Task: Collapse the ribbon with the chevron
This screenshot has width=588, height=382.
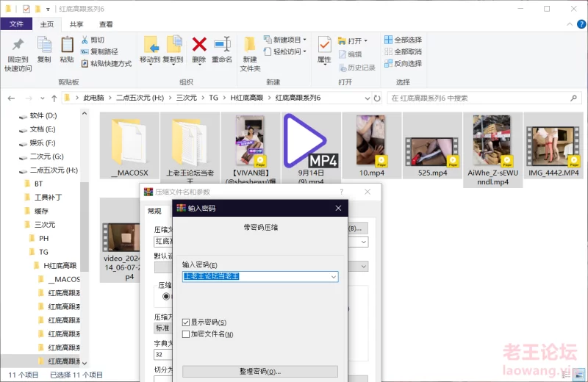Action: 570,24
